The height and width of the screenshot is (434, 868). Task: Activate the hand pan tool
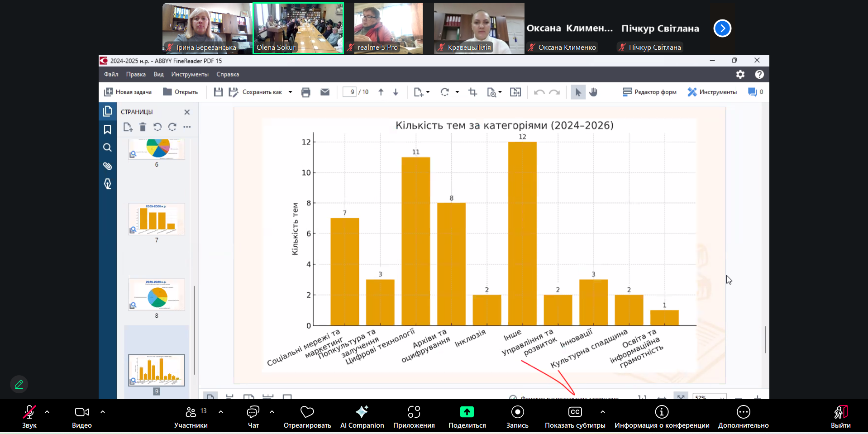(593, 92)
